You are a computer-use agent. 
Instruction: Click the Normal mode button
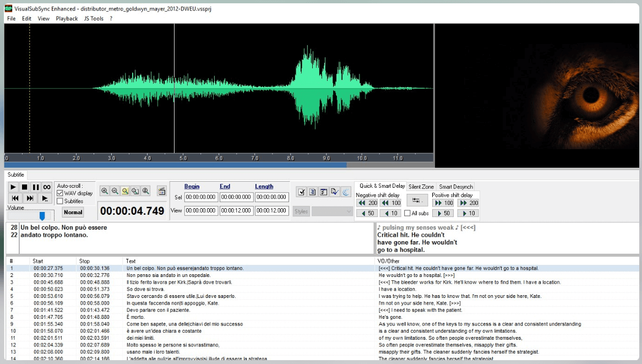73,212
